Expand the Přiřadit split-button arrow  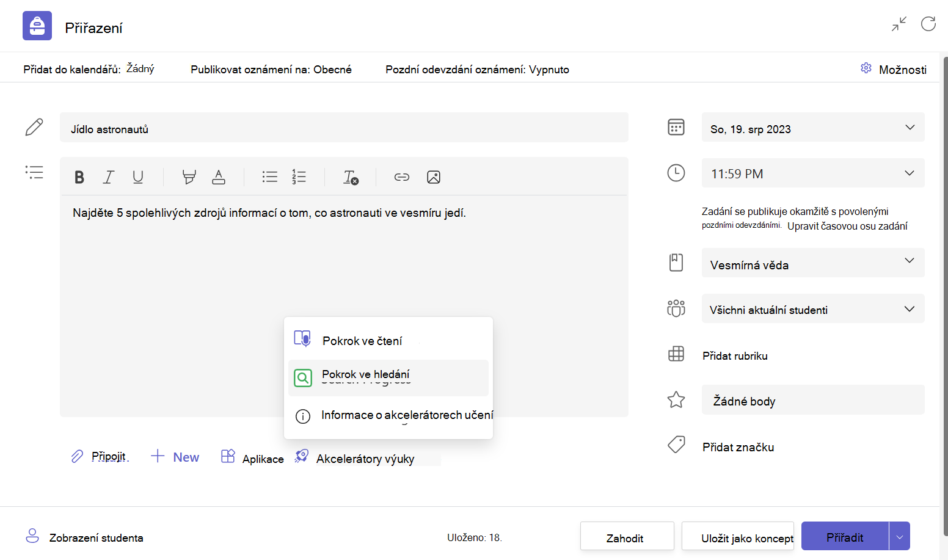tap(900, 536)
